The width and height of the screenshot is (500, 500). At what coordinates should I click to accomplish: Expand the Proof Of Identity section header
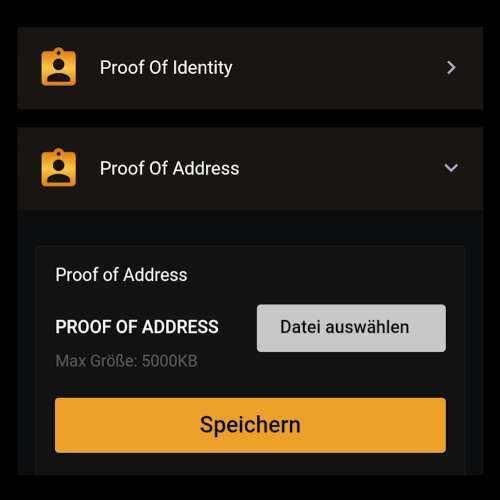click(x=250, y=68)
